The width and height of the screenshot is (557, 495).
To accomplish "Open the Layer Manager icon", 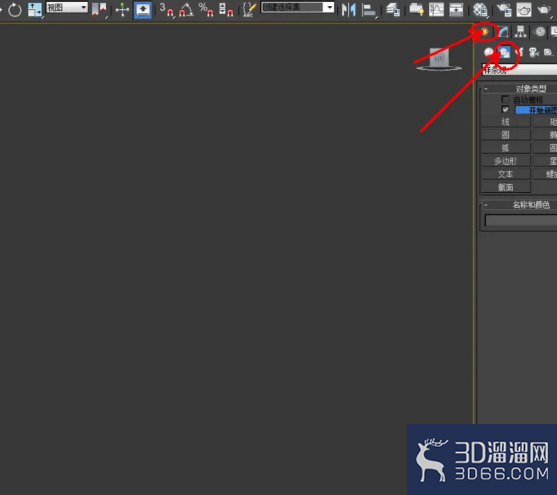I will click(x=393, y=10).
